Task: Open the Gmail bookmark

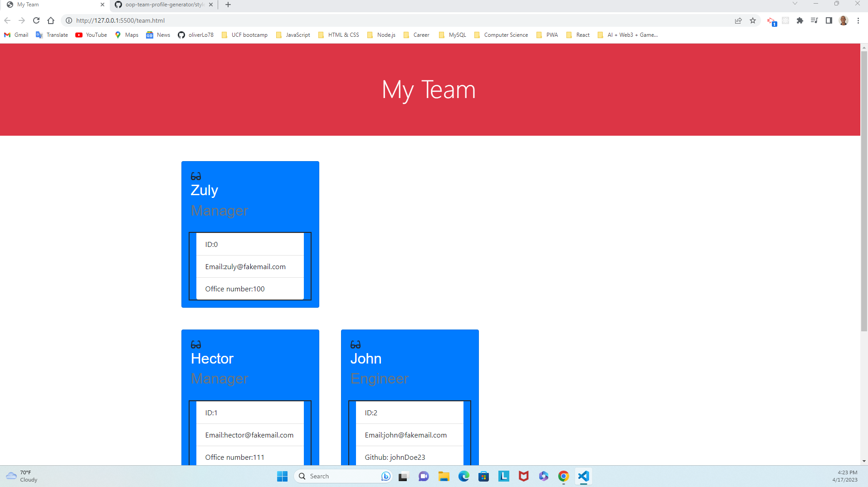Action: pyautogui.click(x=16, y=34)
